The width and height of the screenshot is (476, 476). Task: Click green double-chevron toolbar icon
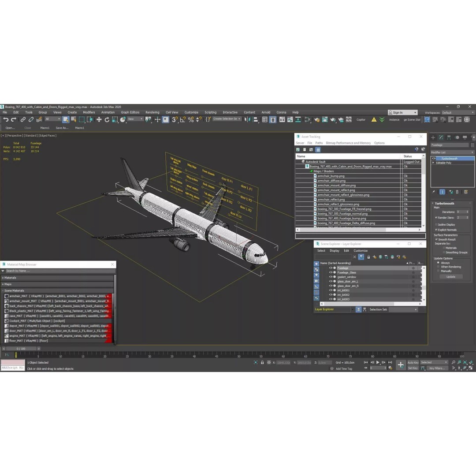click(x=382, y=119)
